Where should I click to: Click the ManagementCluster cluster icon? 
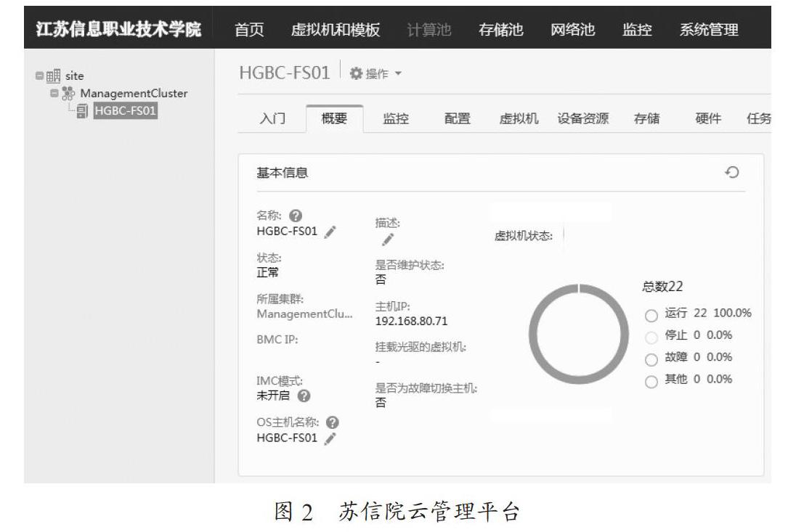(x=68, y=94)
